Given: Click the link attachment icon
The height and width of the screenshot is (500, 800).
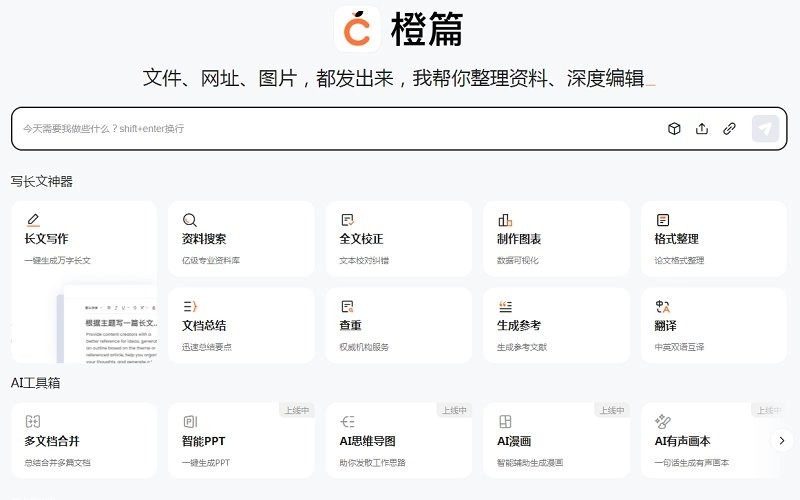Looking at the screenshot, I should click(730, 129).
